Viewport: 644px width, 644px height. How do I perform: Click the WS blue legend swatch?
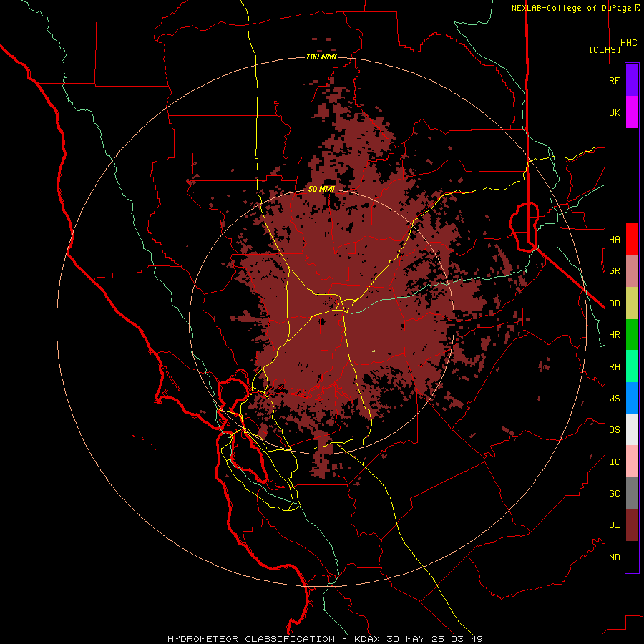(632, 398)
